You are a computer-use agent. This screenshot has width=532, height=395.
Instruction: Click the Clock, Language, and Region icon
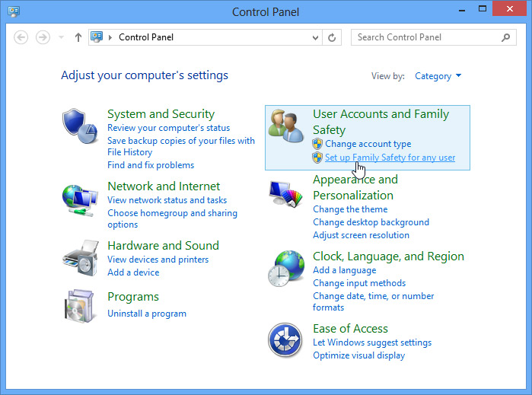coord(286,269)
